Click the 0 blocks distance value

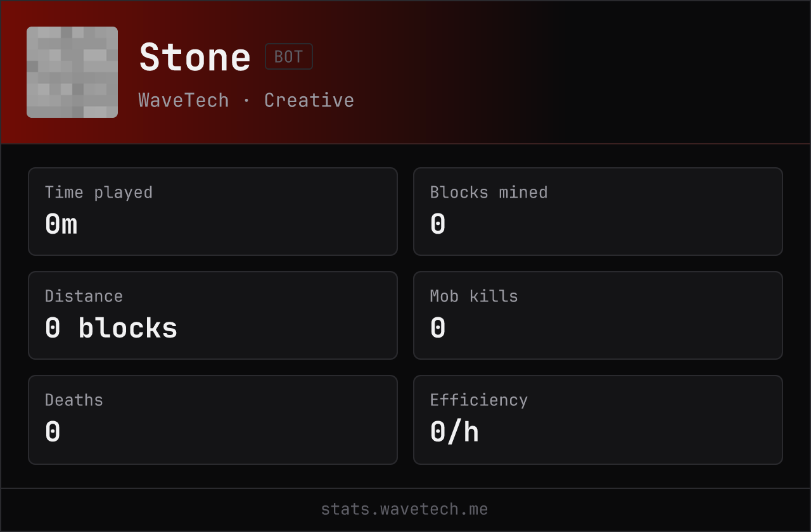tap(112, 328)
